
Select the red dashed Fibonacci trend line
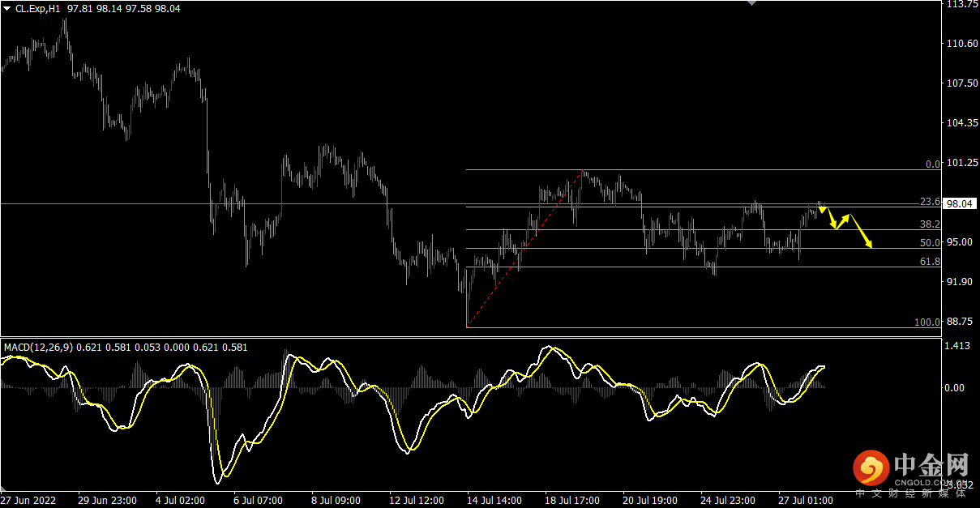[x=524, y=249]
